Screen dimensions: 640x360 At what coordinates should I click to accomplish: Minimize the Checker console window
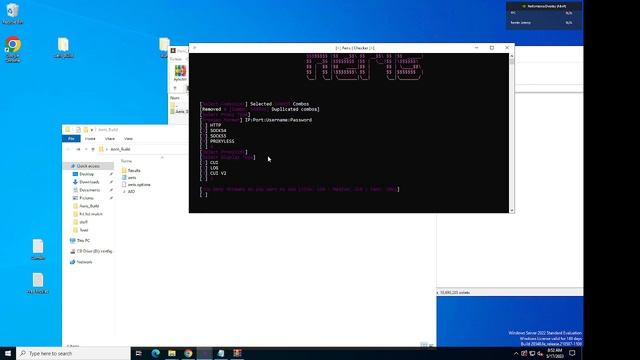pos(476,48)
